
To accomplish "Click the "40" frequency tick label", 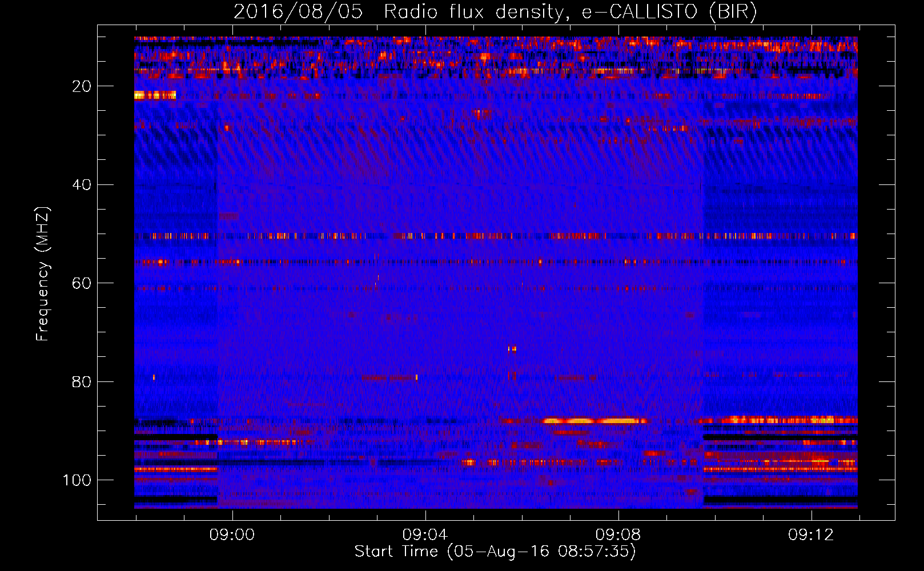I will click(82, 184).
